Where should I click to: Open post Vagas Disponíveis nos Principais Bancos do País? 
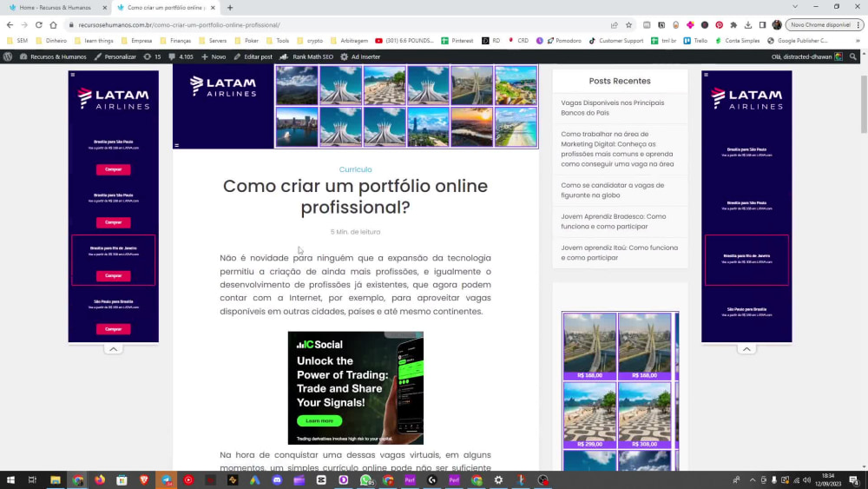[613, 108]
